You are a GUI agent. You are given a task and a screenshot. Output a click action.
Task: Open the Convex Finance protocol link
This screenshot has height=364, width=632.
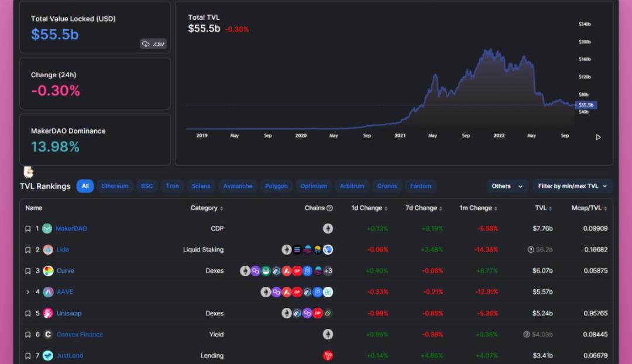pyautogui.click(x=80, y=335)
